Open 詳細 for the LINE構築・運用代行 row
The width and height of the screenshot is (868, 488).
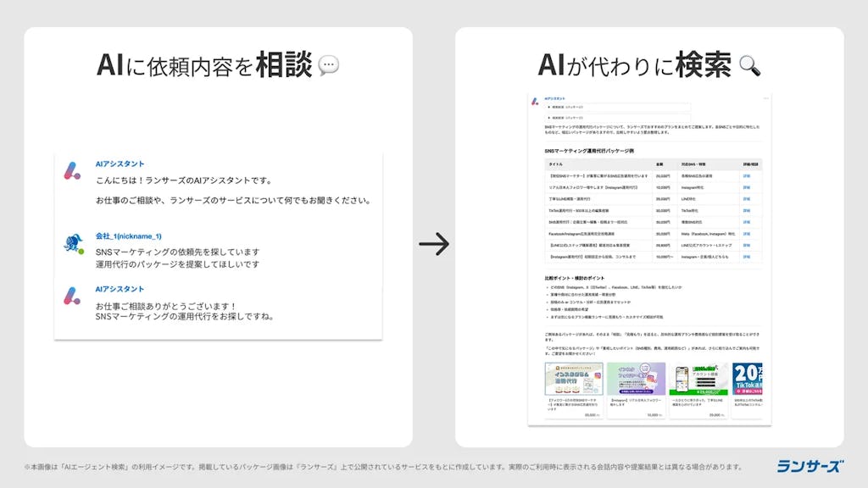[x=747, y=199]
